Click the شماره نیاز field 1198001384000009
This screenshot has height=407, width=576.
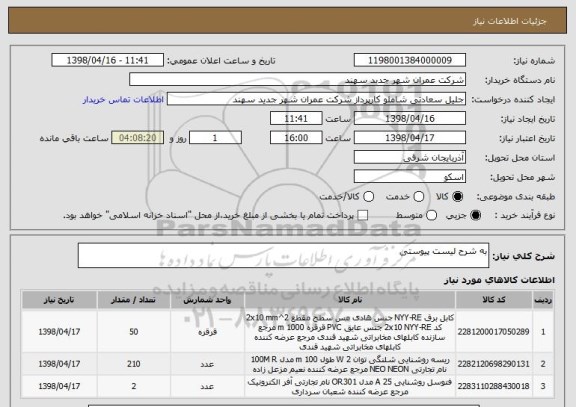410,60
